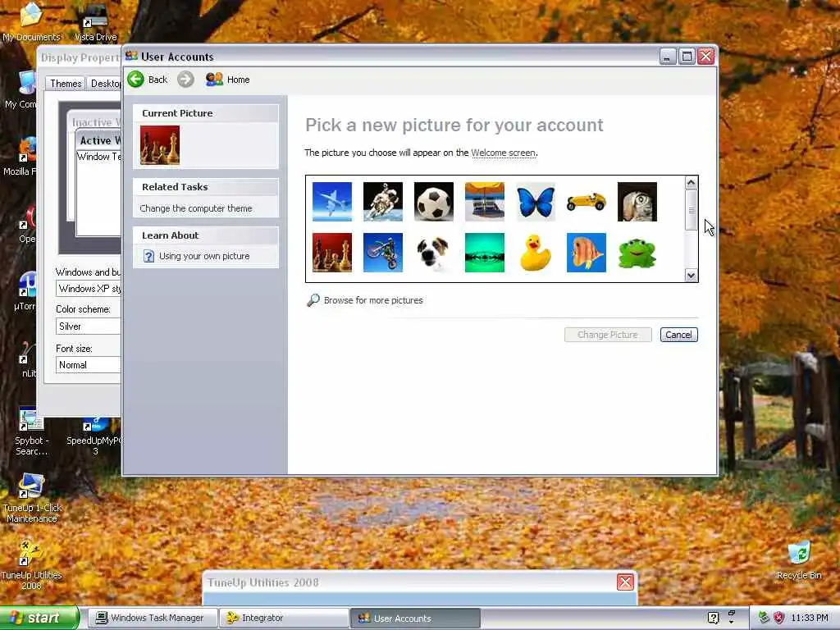The image size is (840, 630).
Task: Open the My Documents desktop icon
Action: click(31, 22)
